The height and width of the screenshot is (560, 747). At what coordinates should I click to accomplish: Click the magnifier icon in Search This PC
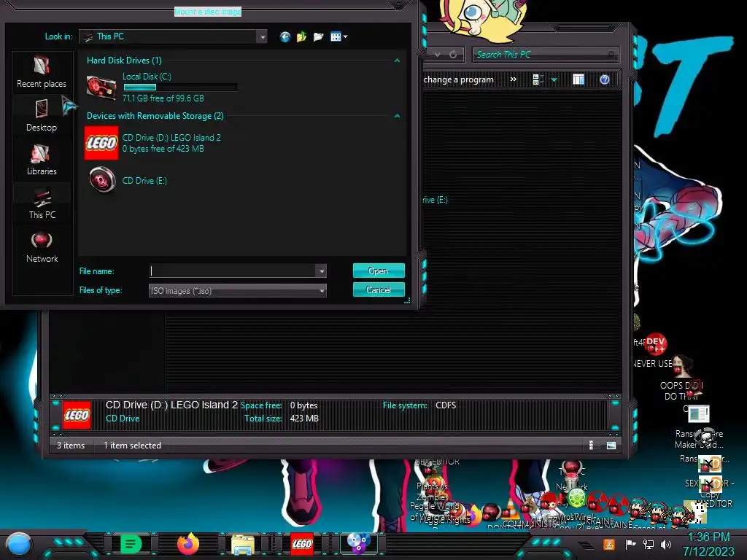tap(611, 55)
